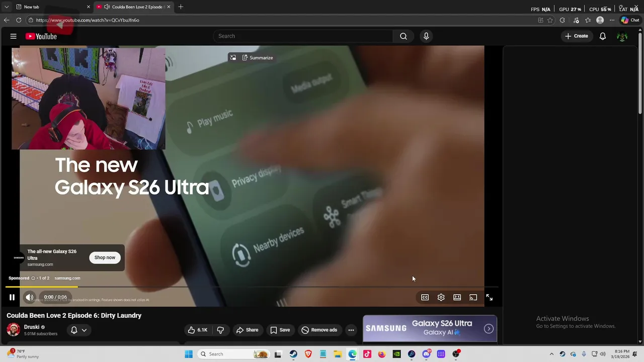Go back in the browser
This screenshot has width=644, height=362.
coord(7,20)
